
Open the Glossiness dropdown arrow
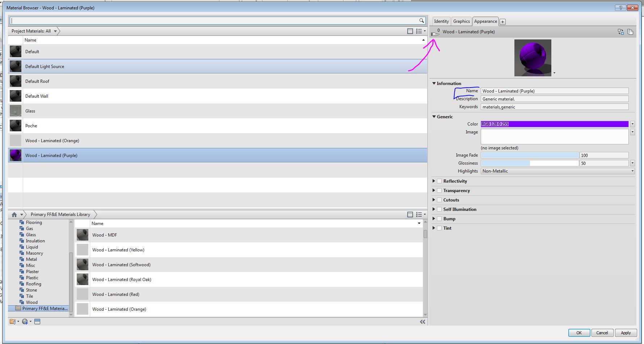click(x=632, y=163)
